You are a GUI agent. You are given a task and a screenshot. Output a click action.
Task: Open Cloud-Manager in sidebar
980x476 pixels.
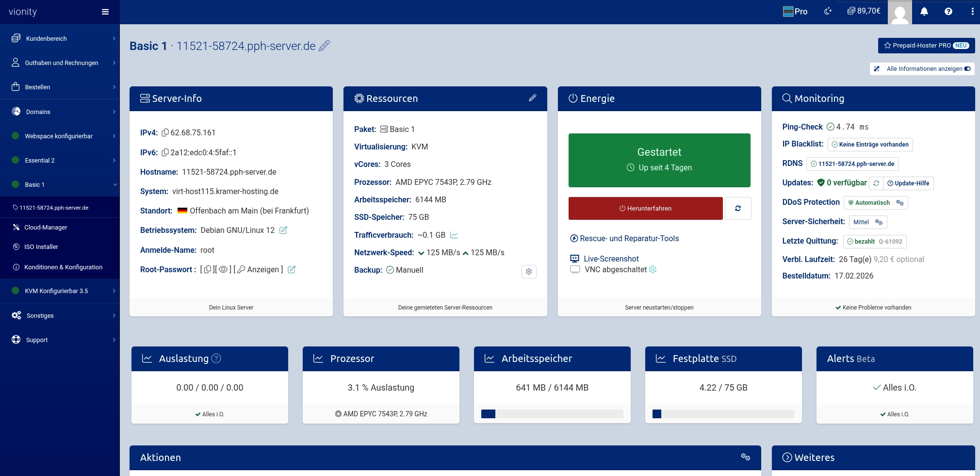point(46,227)
